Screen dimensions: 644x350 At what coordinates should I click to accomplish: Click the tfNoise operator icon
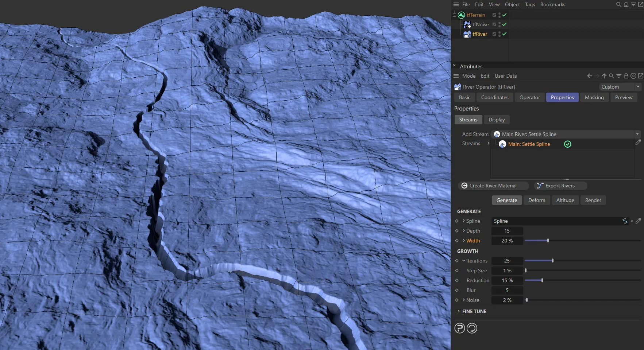point(467,24)
